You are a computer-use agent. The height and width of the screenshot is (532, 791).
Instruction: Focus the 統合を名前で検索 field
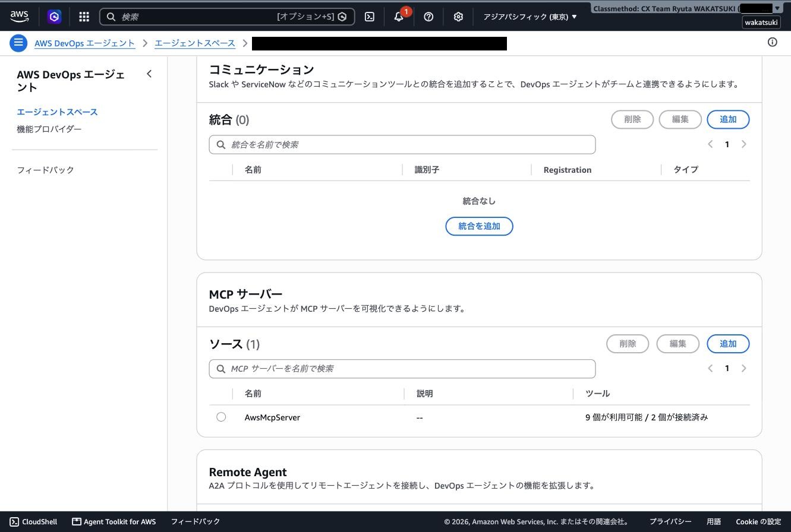tap(402, 144)
